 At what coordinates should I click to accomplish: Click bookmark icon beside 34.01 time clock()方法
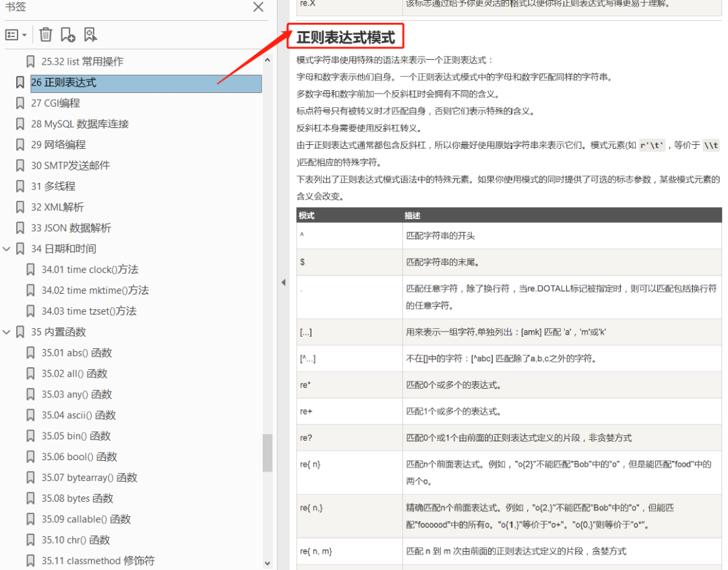coord(30,270)
